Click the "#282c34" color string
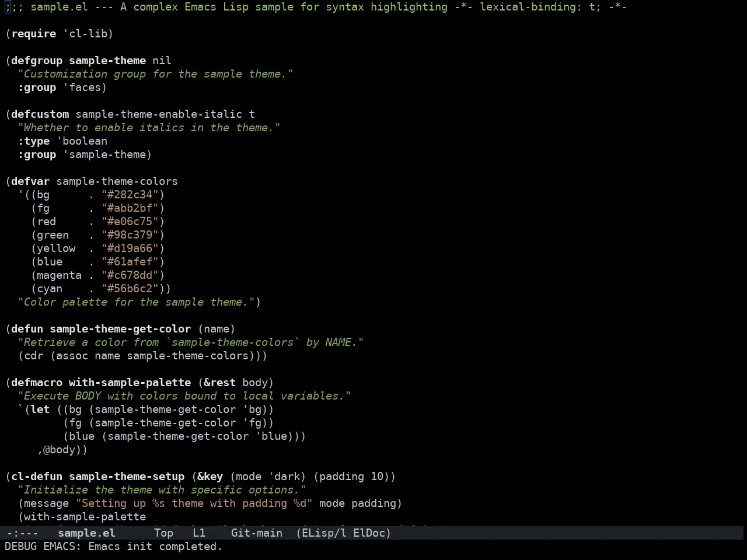 130,195
